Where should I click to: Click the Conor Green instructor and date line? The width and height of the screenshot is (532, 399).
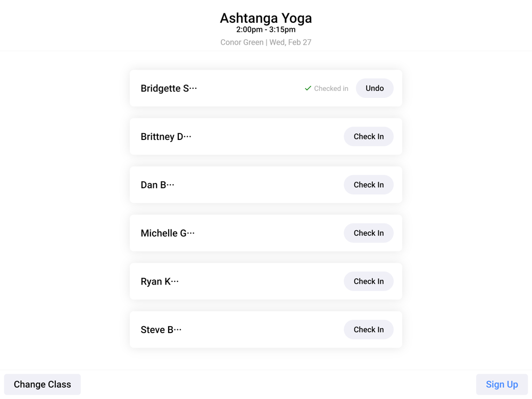tap(266, 42)
